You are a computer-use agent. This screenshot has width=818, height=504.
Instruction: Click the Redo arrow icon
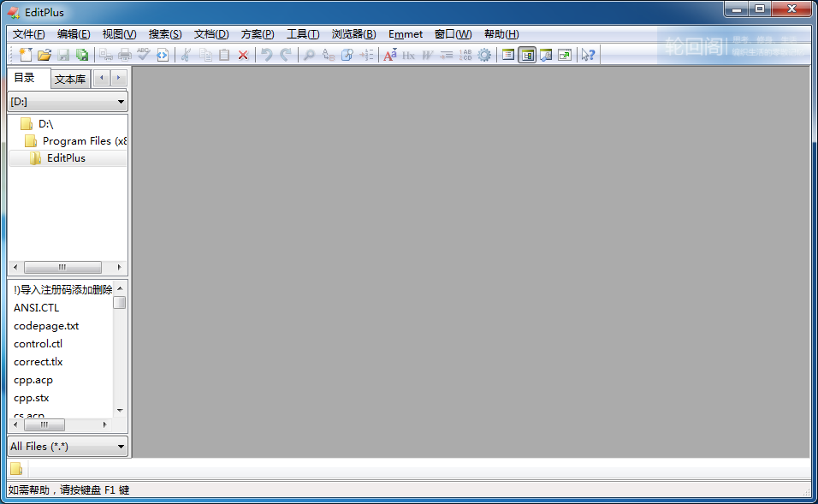click(x=286, y=55)
